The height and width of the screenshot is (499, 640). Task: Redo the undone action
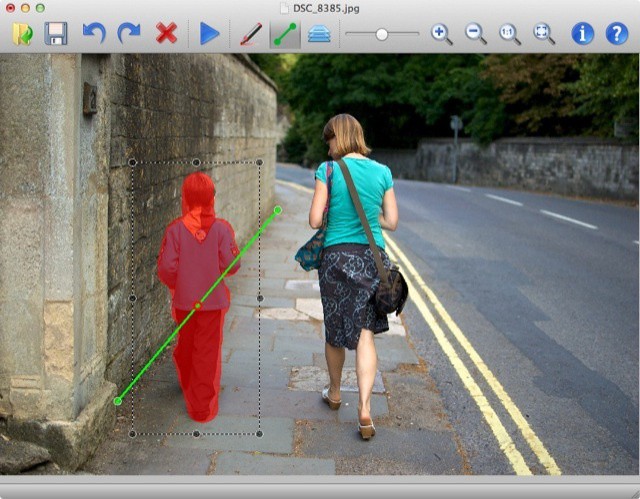129,34
